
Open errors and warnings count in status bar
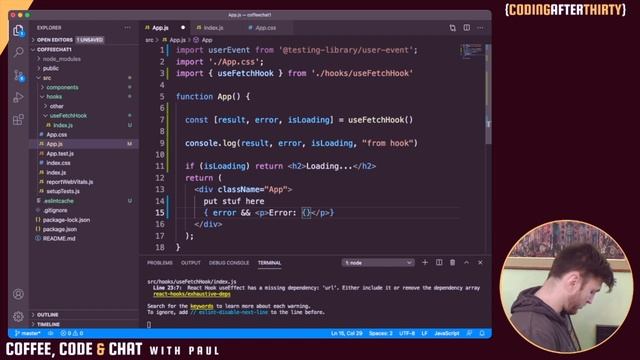click(72, 333)
